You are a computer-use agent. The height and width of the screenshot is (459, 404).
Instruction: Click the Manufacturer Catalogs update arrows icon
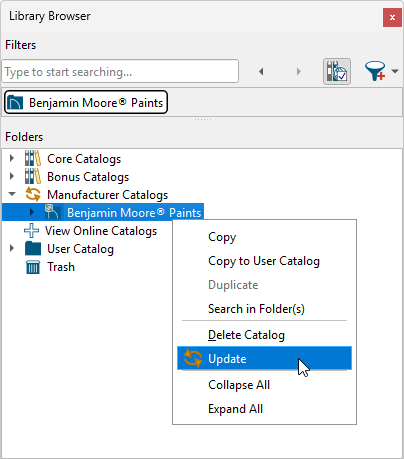click(x=33, y=194)
